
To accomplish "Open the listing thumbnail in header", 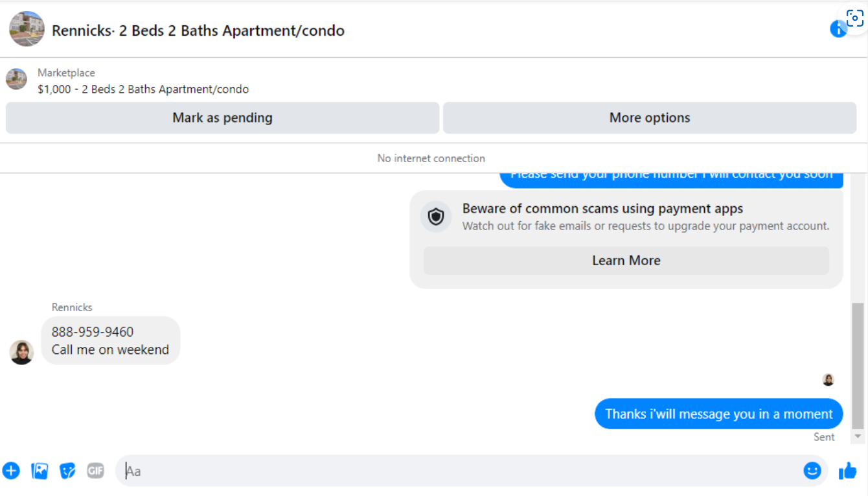I will point(27,29).
